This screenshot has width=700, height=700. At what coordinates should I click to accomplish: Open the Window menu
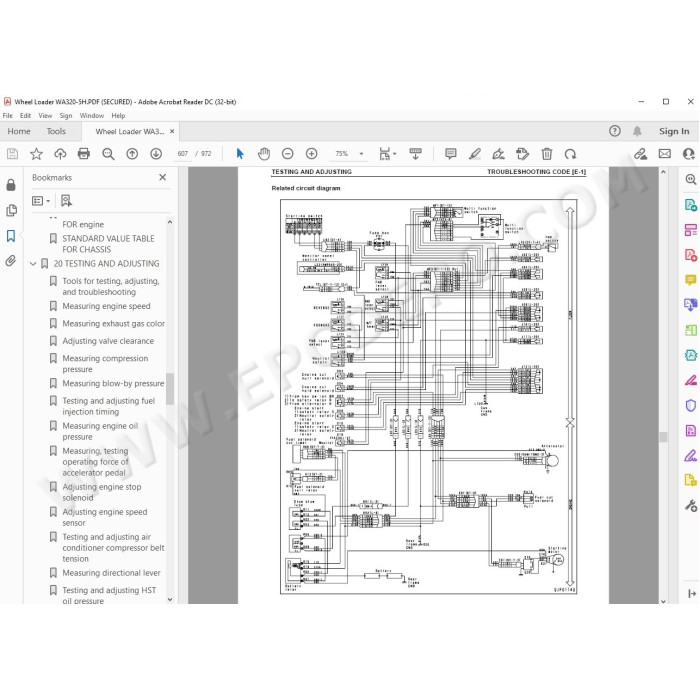coord(92,116)
